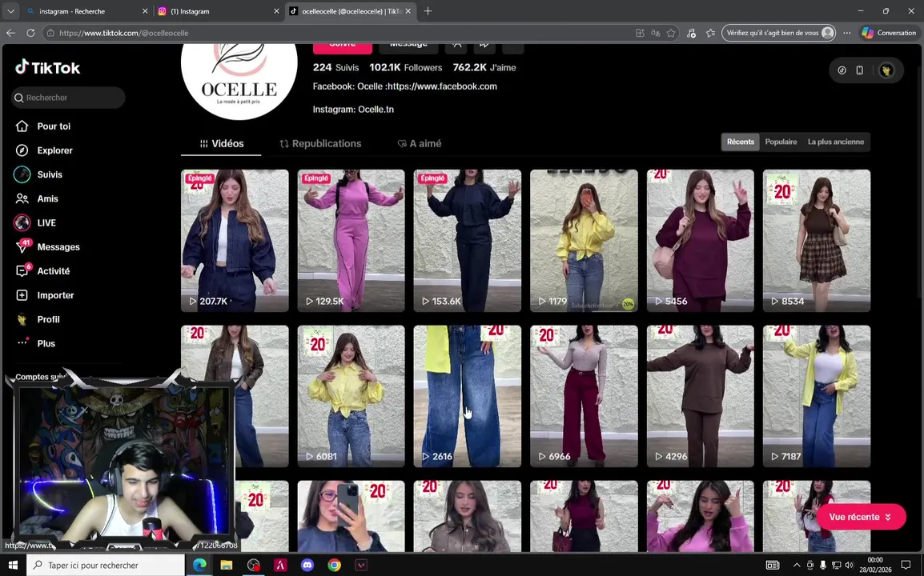Open Messages with the 41 badge

(48, 246)
